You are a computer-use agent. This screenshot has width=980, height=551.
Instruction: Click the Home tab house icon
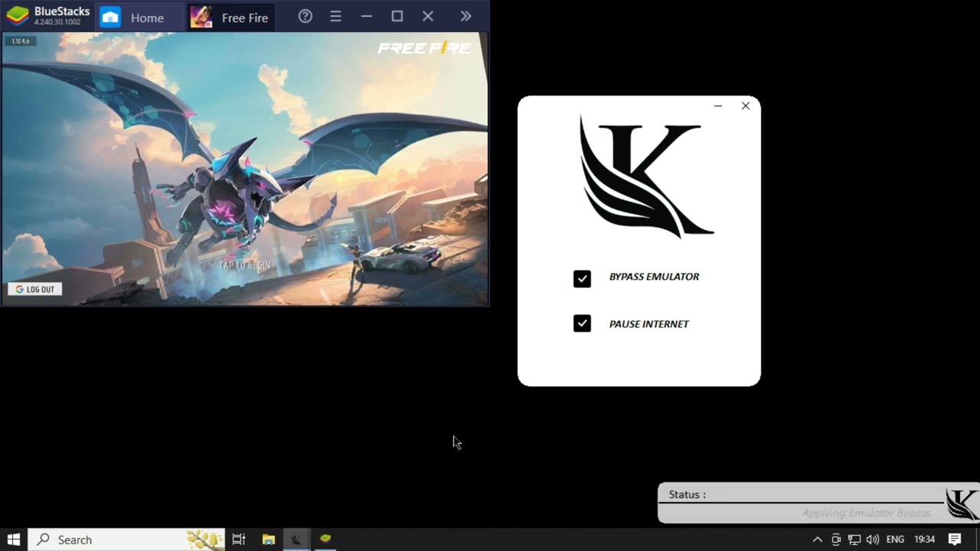(110, 17)
